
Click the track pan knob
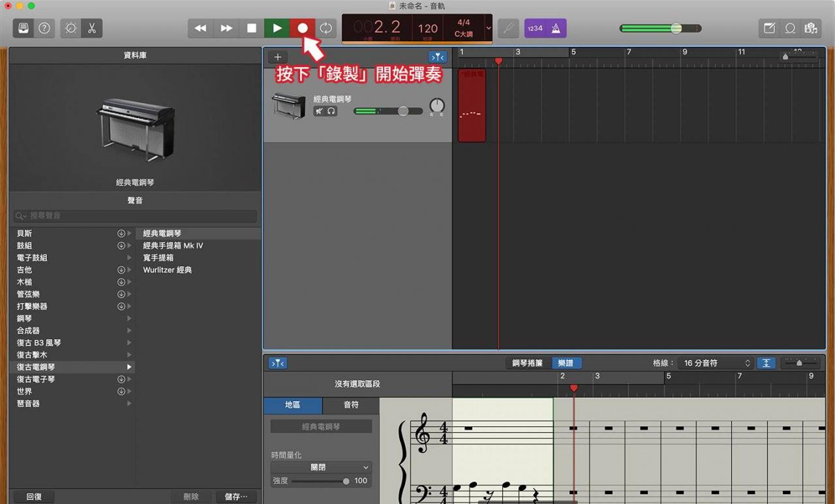(437, 106)
